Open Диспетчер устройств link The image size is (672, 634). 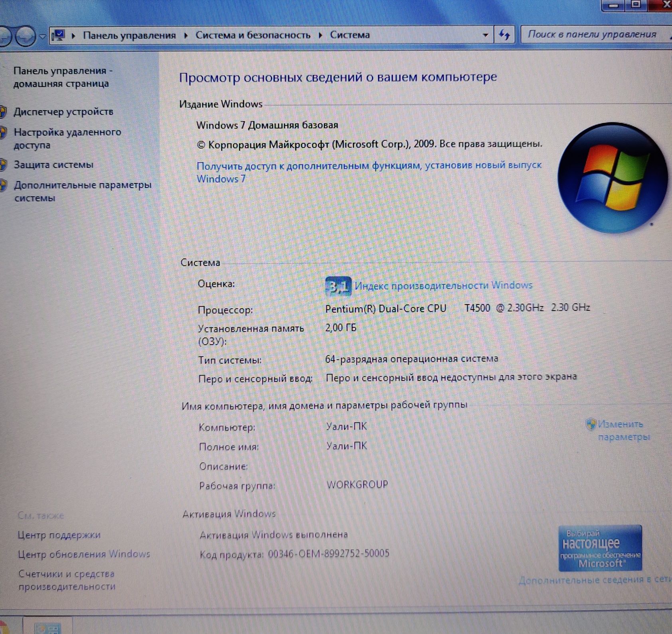pos(63,112)
